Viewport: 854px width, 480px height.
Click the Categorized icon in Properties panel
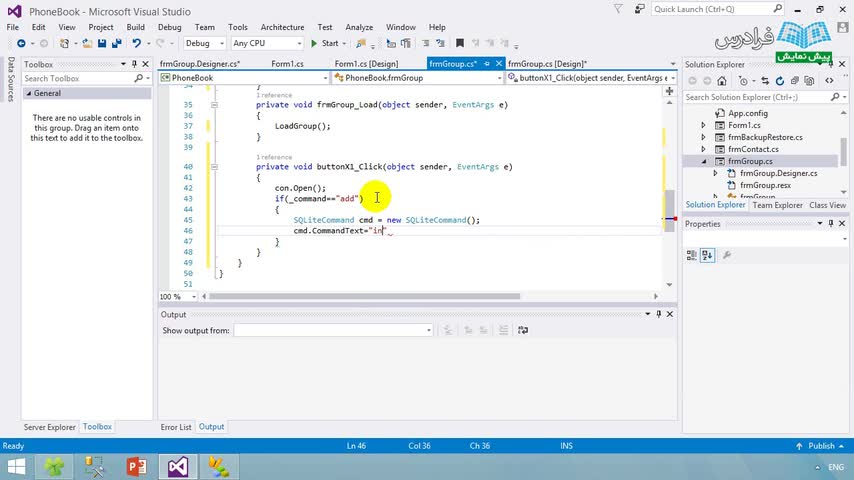(x=692, y=256)
